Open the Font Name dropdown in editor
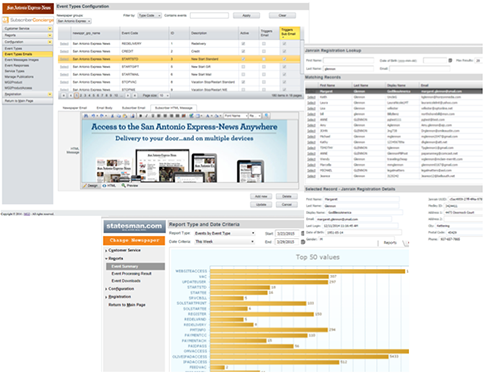The width and height of the screenshot is (500, 374). (x=236, y=116)
